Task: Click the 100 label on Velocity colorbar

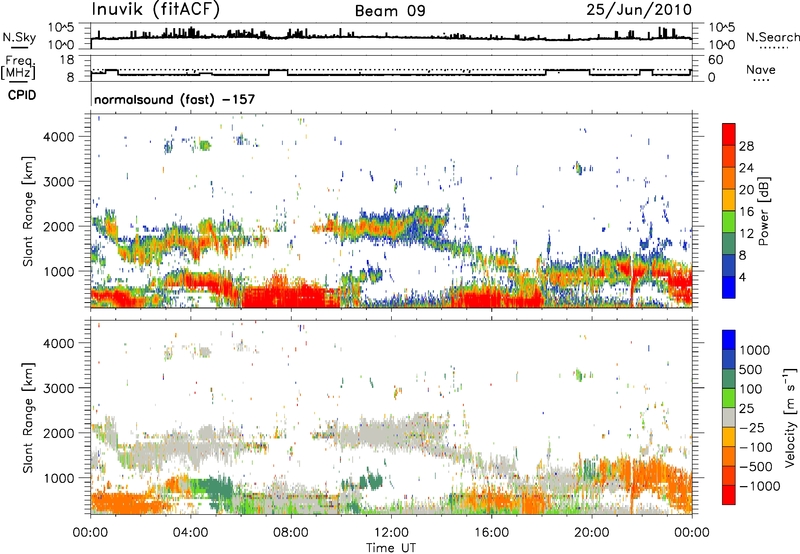Action: (751, 389)
